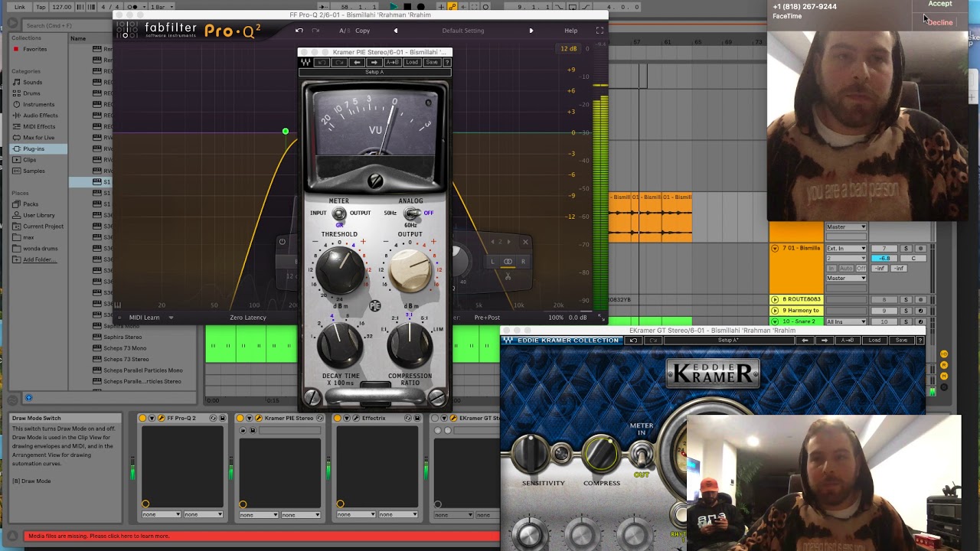Select Favorites in Collections

[x=34, y=49]
